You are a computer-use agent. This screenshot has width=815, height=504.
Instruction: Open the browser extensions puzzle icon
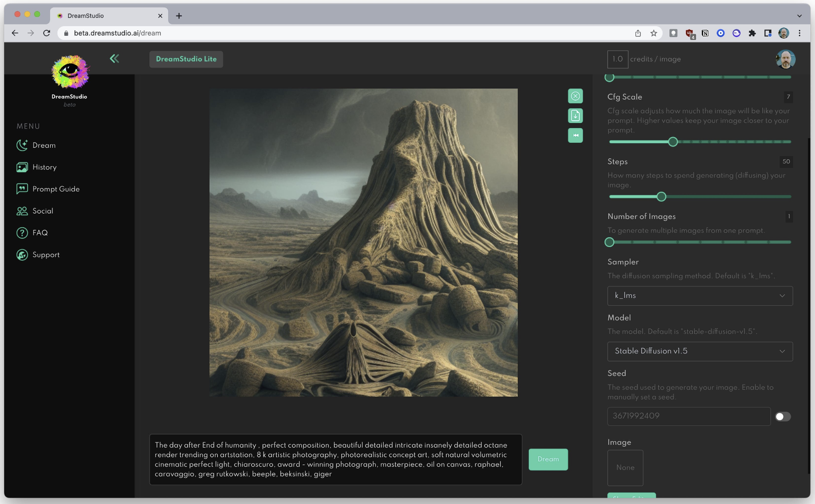pos(752,33)
